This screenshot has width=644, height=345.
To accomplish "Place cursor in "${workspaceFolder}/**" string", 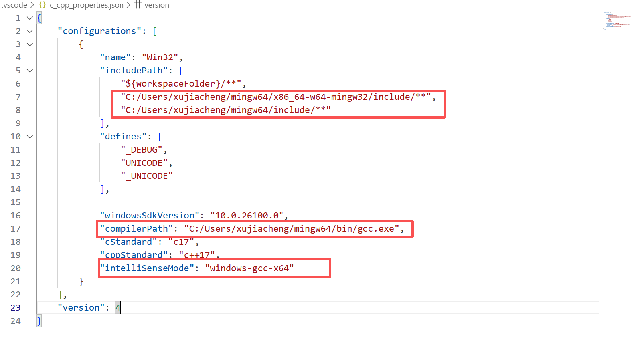I will pyautogui.click(x=181, y=84).
